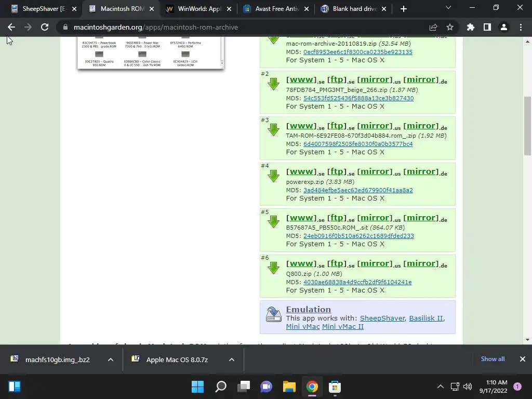Expand options for machfs10gb.img_.bz2 download
The height and width of the screenshot is (399, 532).
tap(111, 360)
